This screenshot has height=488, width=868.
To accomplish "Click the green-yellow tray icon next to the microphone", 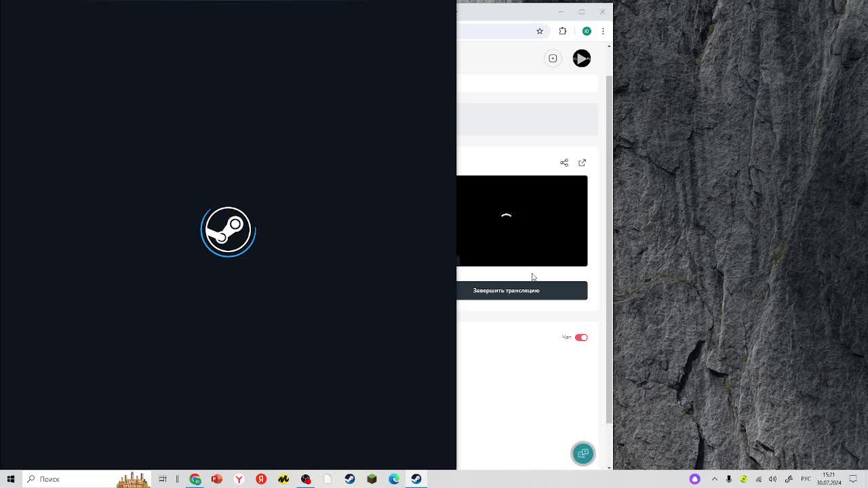I will click(x=744, y=479).
